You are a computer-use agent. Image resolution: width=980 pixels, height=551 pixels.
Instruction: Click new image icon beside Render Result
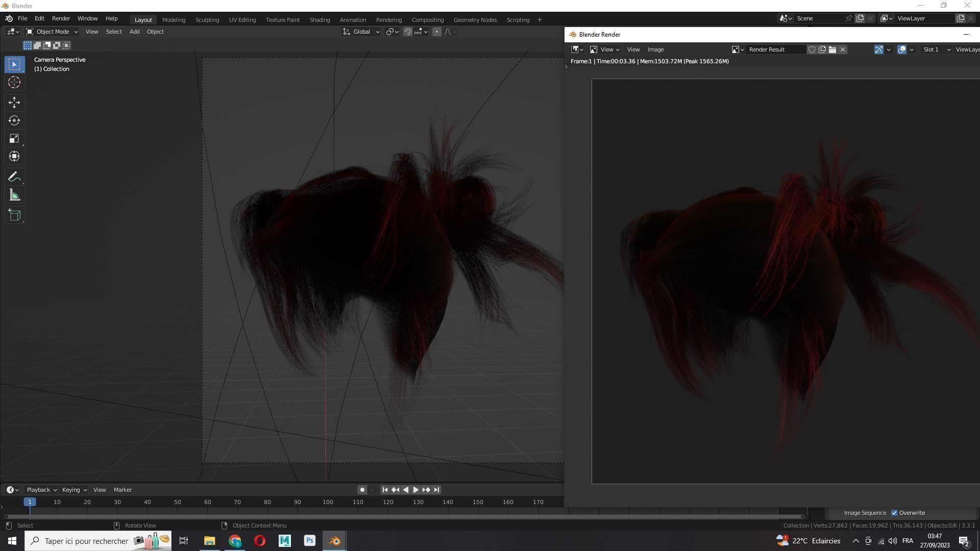(822, 49)
